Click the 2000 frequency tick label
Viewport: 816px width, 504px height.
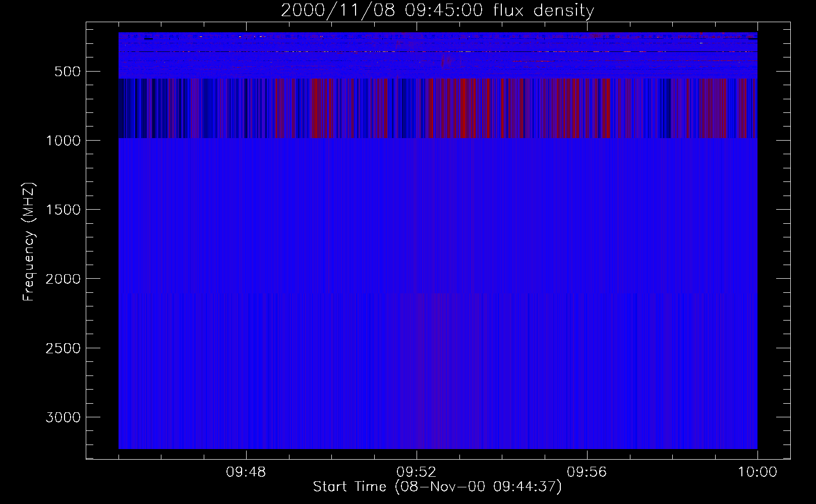click(63, 279)
